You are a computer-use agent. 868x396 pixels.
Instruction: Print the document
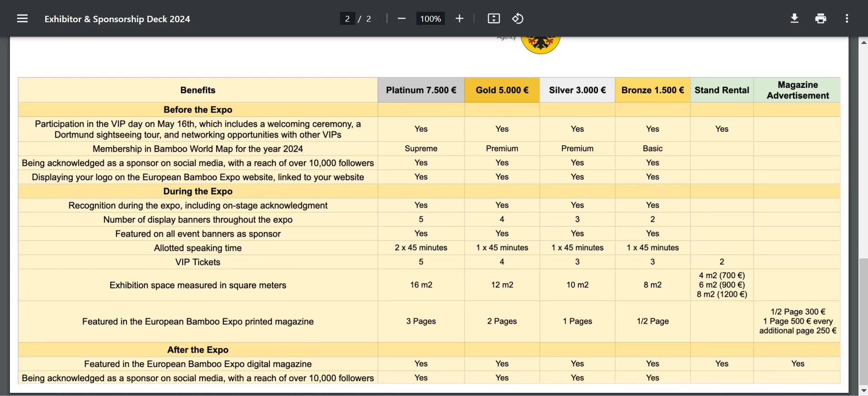[821, 19]
